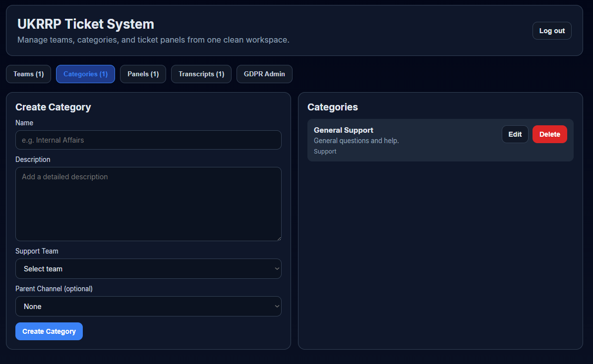Click the Create Category submit button

click(x=49, y=331)
